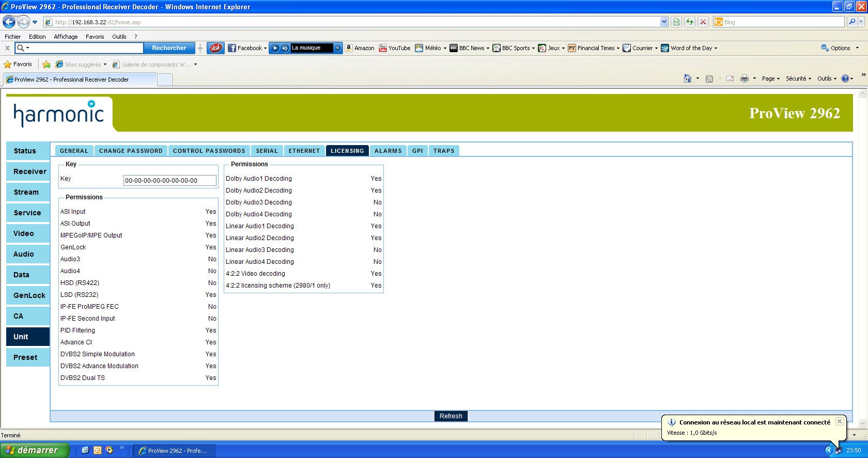868x458 pixels.
Task: Open the YouTube toolbar shortcut
Action: [x=395, y=48]
